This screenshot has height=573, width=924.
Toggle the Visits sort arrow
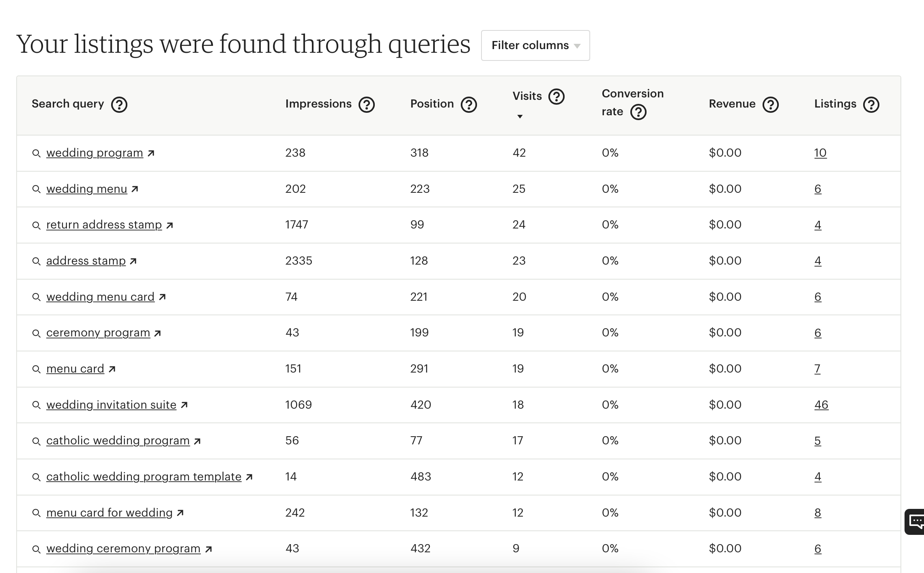point(520,116)
